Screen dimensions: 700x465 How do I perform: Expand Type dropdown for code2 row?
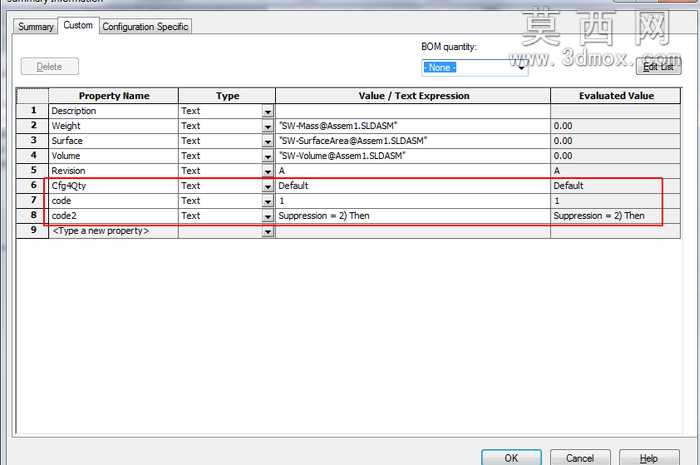tap(268, 216)
